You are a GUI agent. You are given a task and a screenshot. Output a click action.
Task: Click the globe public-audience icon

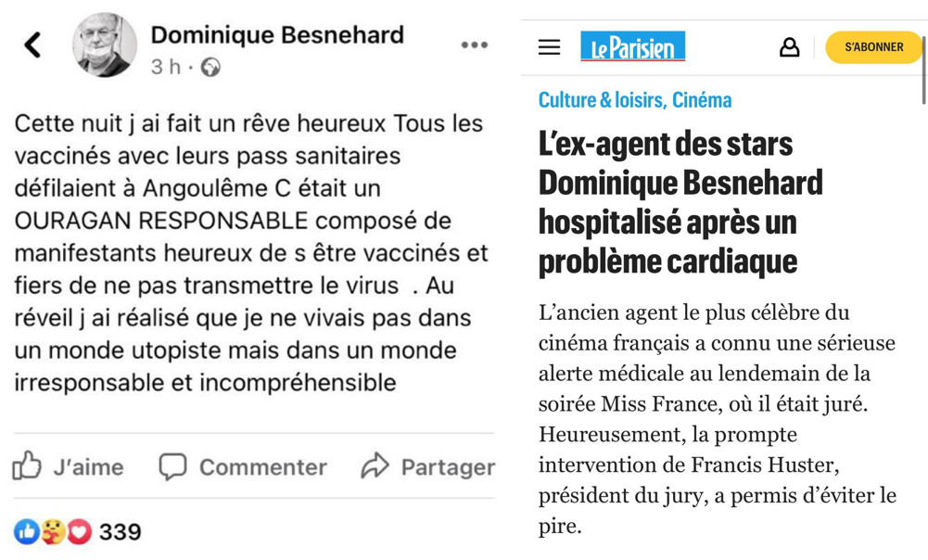211,68
